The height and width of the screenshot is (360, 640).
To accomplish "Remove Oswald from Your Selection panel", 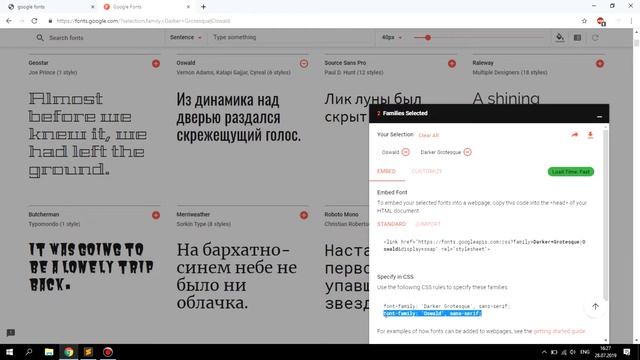I will [x=405, y=152].
